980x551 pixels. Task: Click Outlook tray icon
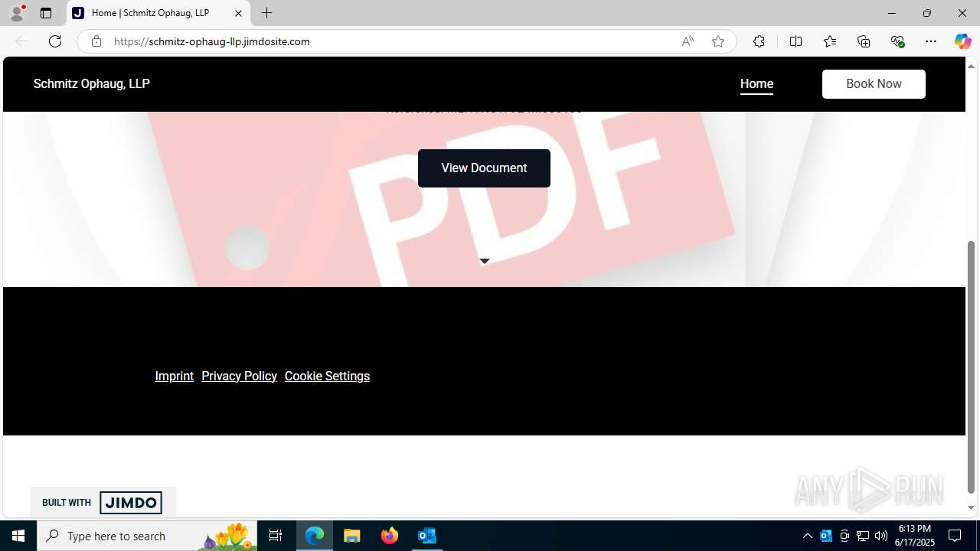tap(826, 536)
